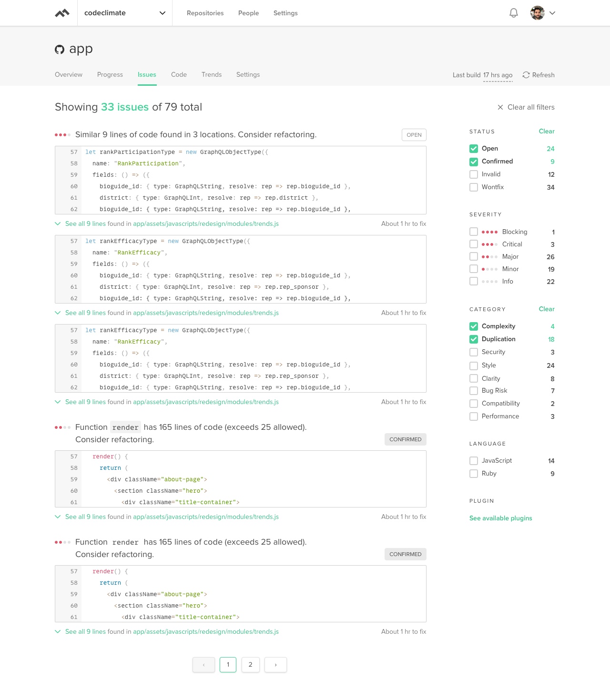Go to page 2 of issues

250,665
